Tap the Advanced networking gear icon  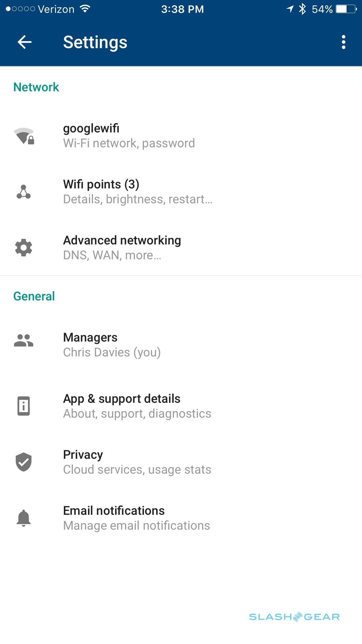pos(24,248)
